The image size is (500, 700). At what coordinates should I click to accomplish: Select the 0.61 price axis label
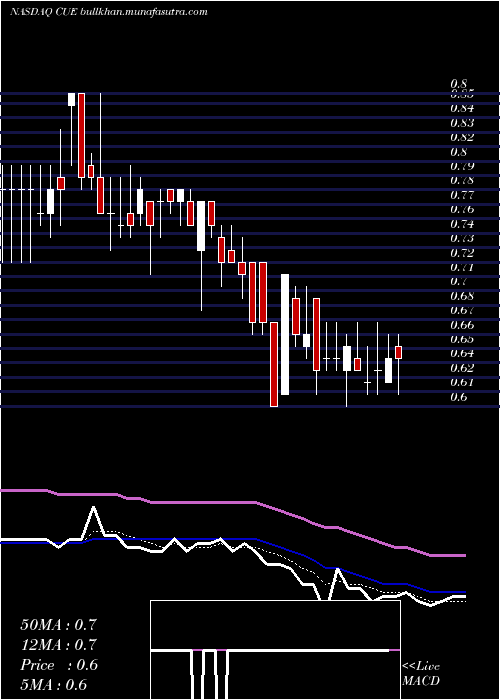pos(462,382)
